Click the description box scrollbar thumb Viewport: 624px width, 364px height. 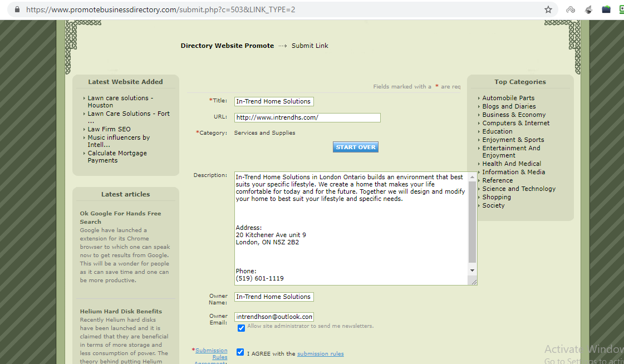(x=473, y=222)
